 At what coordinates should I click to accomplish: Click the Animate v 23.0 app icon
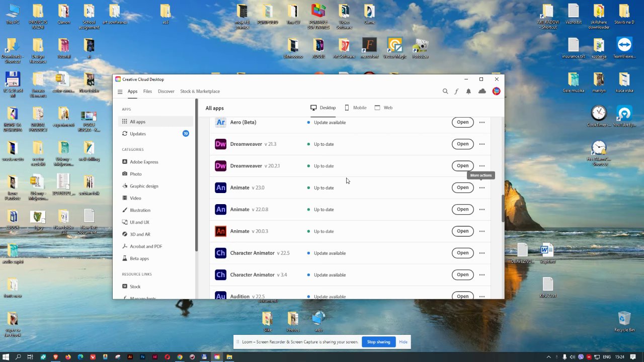[220, 188]
